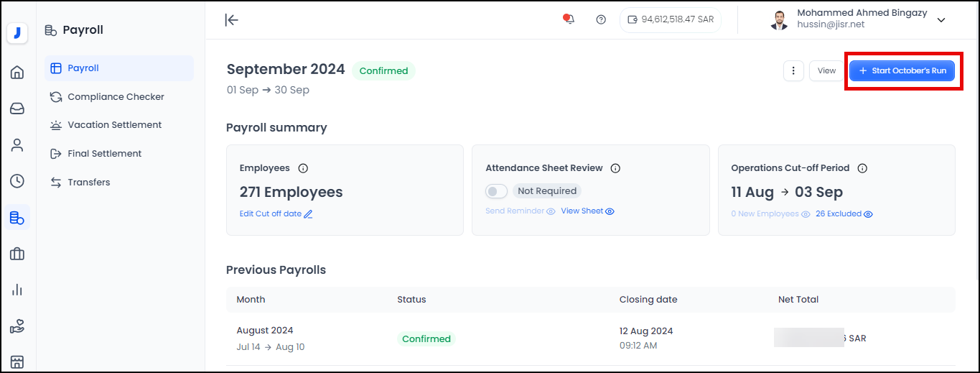
Task: Open the August 2024 payroll row
Action: [265, 331]
